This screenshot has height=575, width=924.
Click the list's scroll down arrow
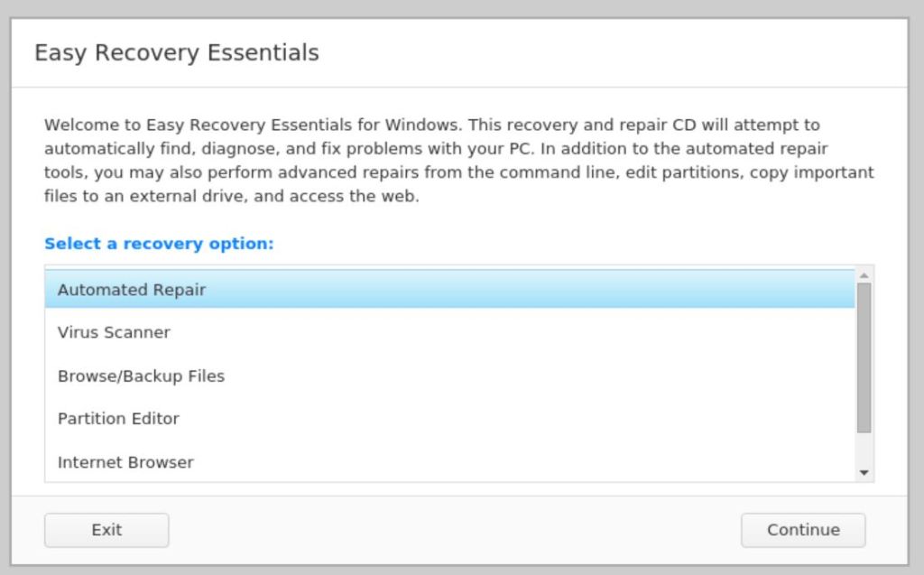coord(864,472)
